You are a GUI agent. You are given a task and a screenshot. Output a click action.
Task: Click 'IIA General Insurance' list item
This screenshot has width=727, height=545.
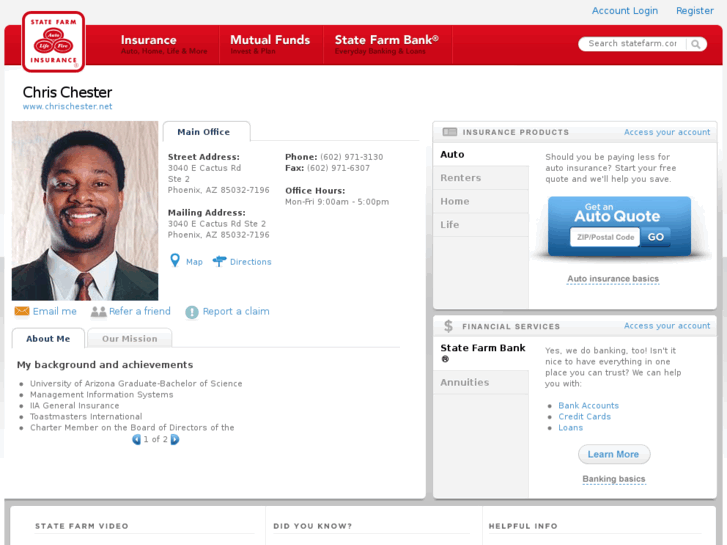(x=75, y=405)
